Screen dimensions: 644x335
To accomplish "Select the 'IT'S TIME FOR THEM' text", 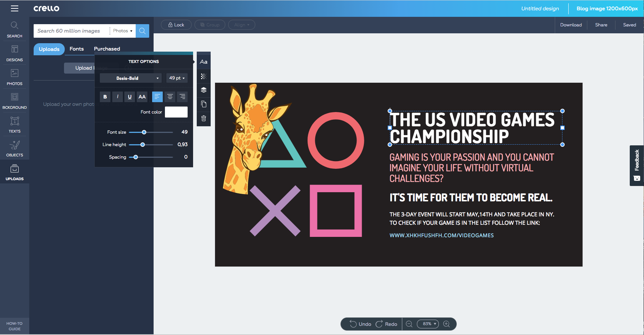I will (471, 198).
